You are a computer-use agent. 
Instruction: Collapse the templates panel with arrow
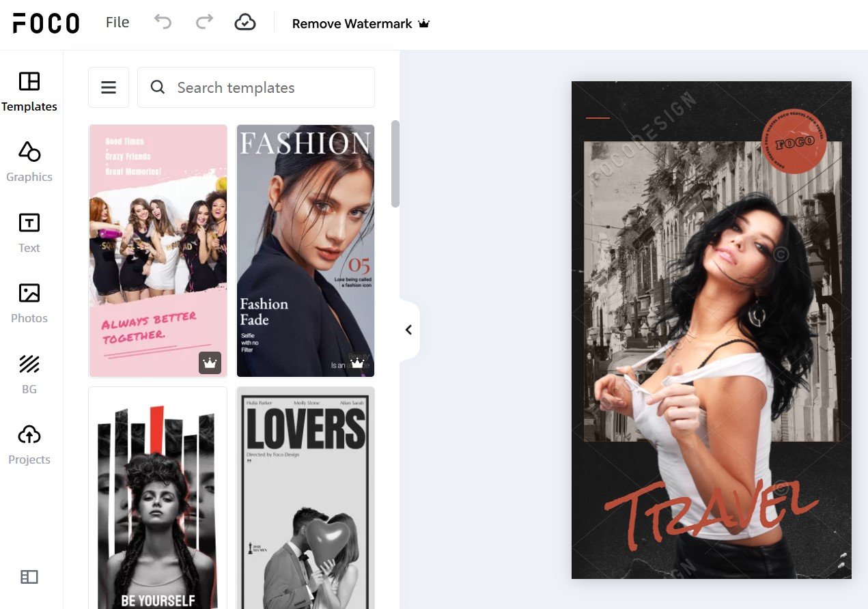click(x=408, y=330)
